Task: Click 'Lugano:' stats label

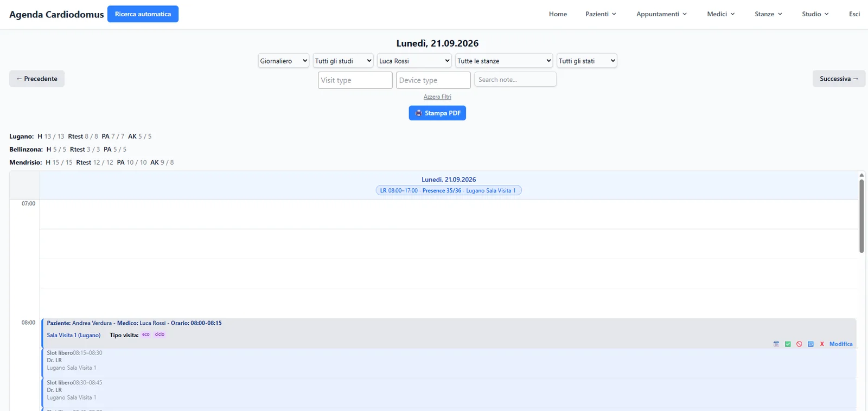Action: (x=22, y=136)
